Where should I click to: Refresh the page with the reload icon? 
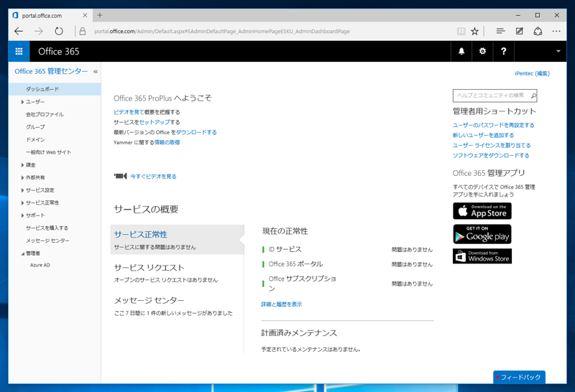(59, 31)
